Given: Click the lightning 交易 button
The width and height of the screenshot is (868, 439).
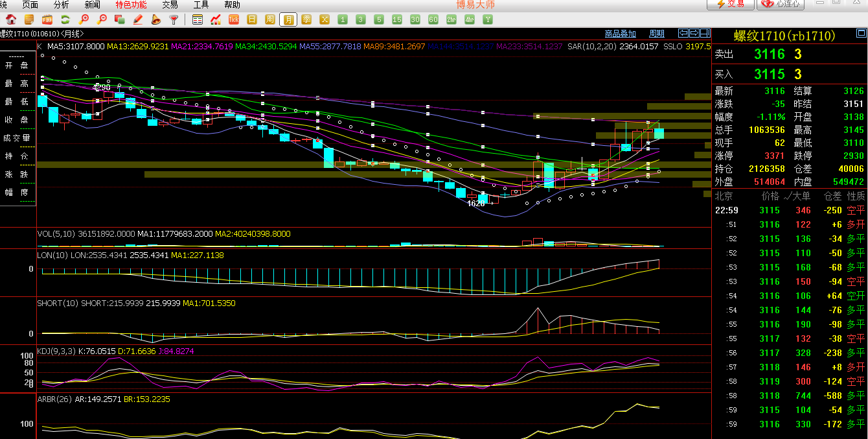Looking at the screenshot, I should [730, 4].
